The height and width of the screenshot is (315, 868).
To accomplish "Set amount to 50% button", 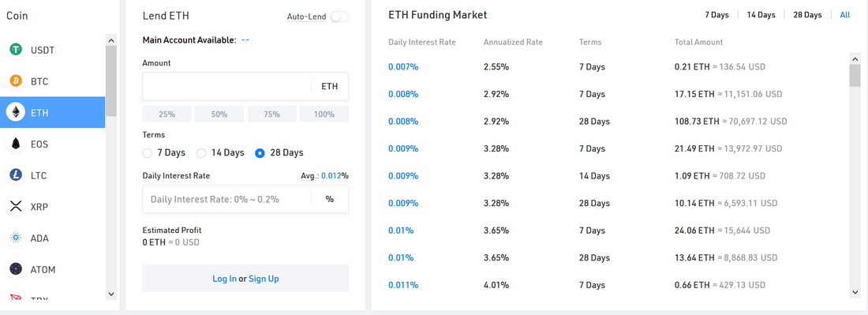I will click(219, 114).
